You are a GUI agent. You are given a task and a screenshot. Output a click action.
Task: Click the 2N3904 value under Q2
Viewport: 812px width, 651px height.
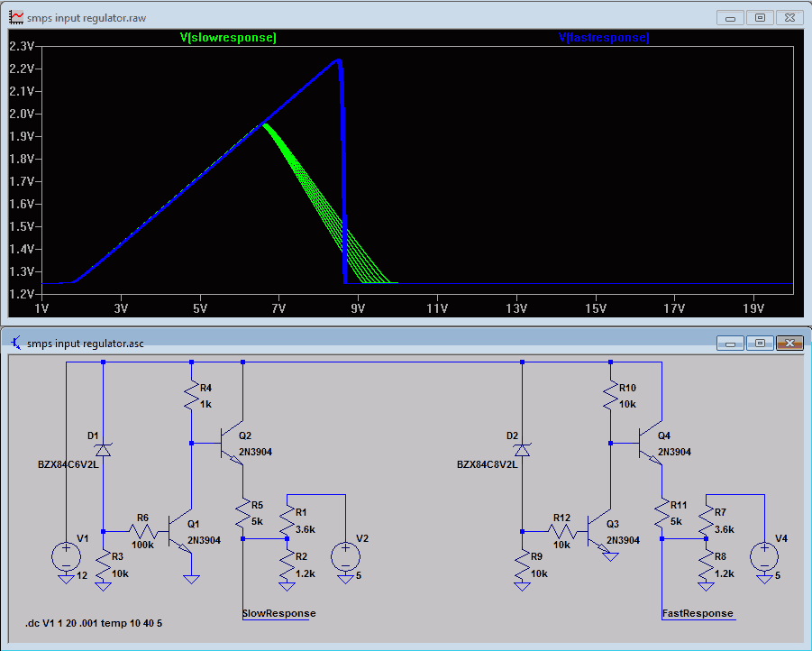click(x=255, y=452)
